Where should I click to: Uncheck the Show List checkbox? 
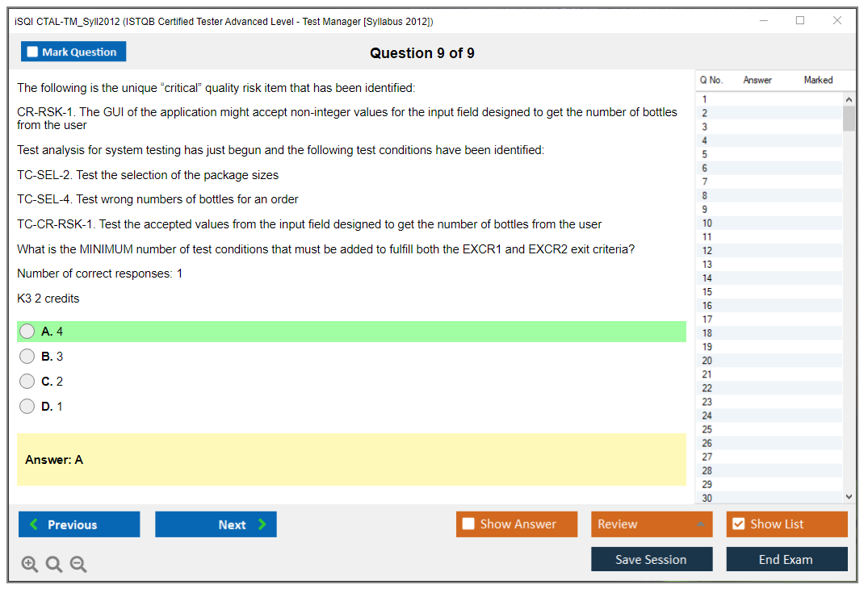(x=738, y=524)
